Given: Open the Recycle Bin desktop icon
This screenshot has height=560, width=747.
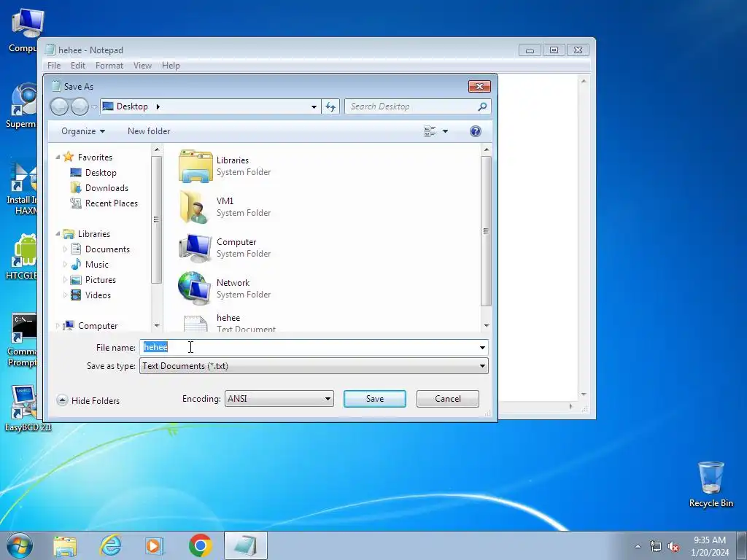Looking at the screenshot, I should tap(711, 484).
